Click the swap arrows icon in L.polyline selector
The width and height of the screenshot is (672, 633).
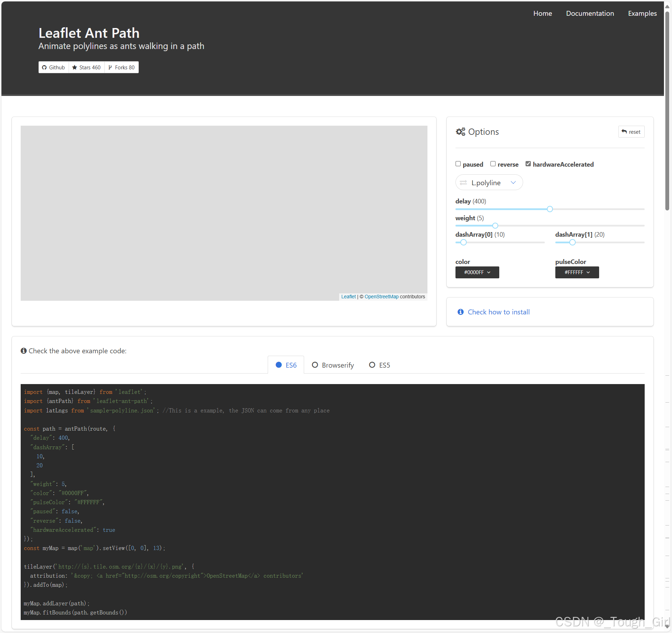click(x=463, y=182)
